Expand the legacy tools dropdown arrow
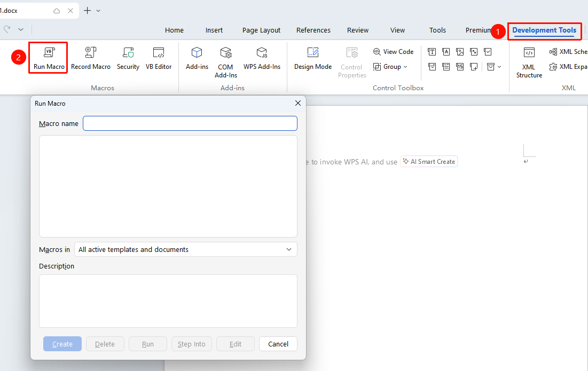588x371 pixels. pyautogui.click(x=499, y=67)
